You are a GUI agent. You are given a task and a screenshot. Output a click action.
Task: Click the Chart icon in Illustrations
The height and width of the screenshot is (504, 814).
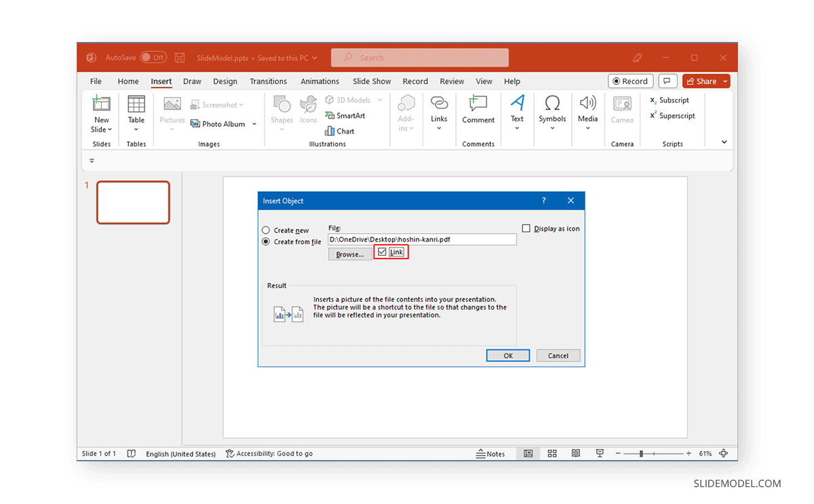click(330, 132)
